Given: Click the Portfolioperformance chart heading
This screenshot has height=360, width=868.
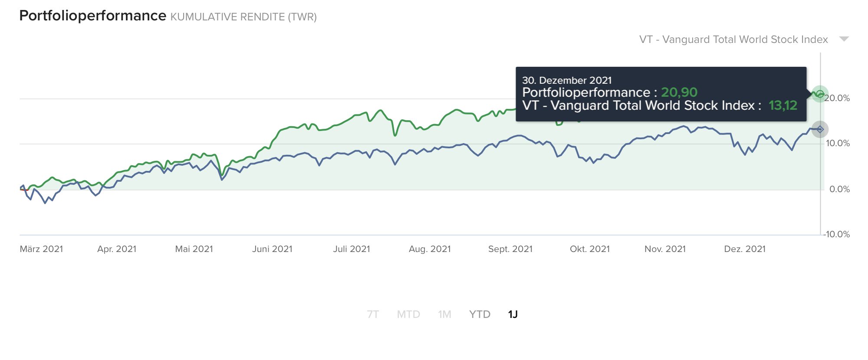Looking at the screenshot, I should [93, 16].
